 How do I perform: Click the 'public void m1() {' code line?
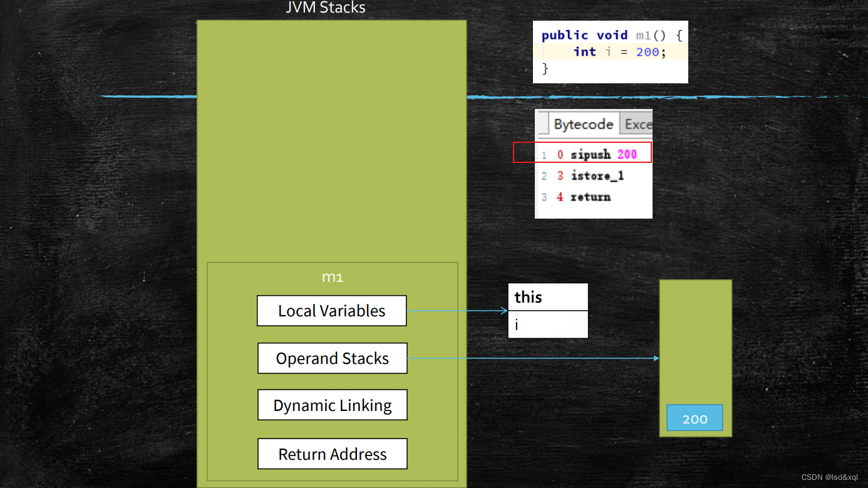pyautogui.click(x=611, y=36)
